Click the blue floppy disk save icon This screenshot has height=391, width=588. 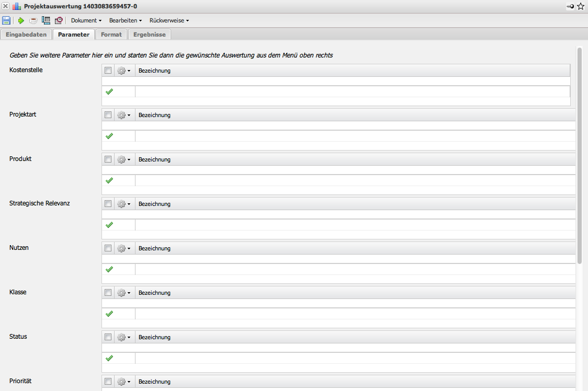click(x=6, y=20)
